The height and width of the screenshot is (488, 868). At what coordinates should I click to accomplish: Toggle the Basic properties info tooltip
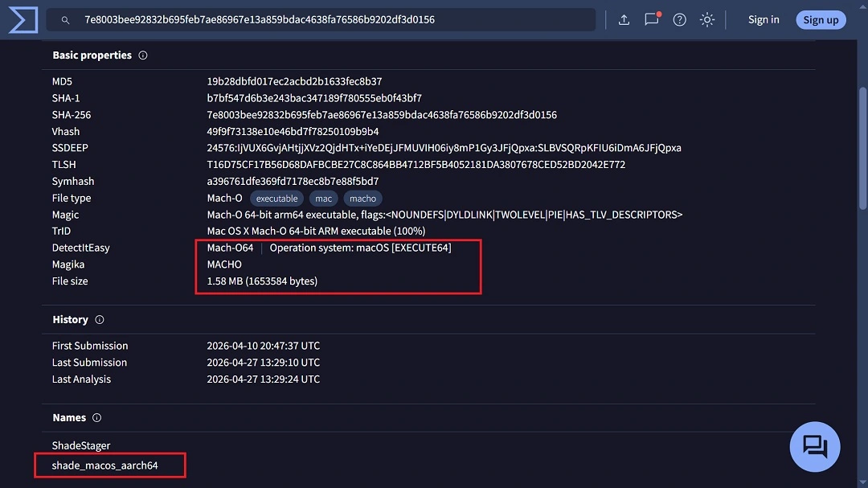[142, 55]
